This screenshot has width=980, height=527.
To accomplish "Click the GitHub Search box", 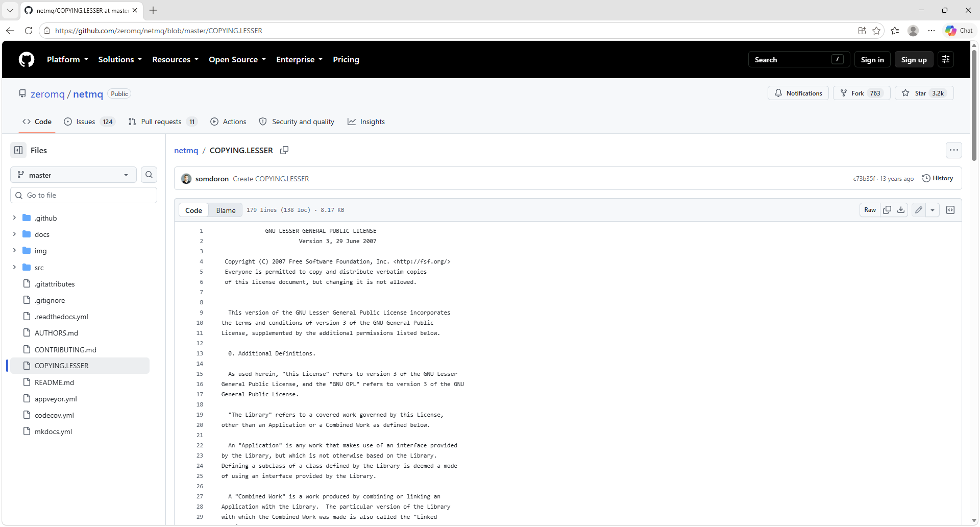I will point(799,60).
